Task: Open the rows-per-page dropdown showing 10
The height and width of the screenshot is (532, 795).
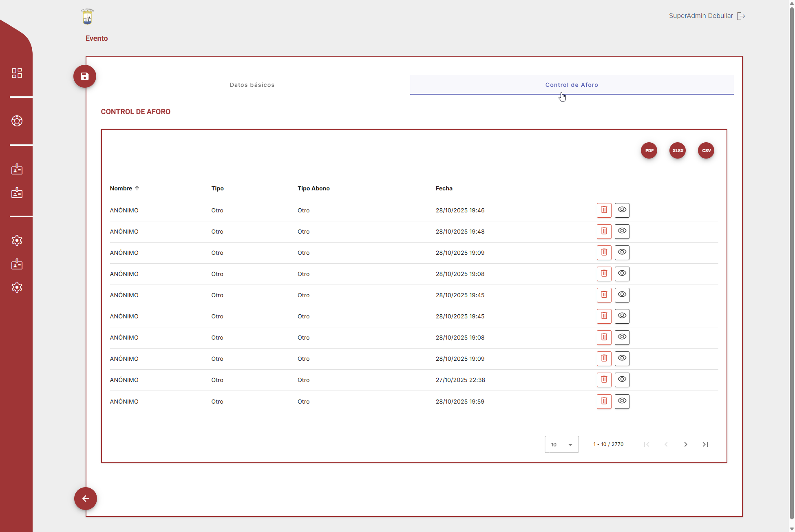Action: click(561, 444)
